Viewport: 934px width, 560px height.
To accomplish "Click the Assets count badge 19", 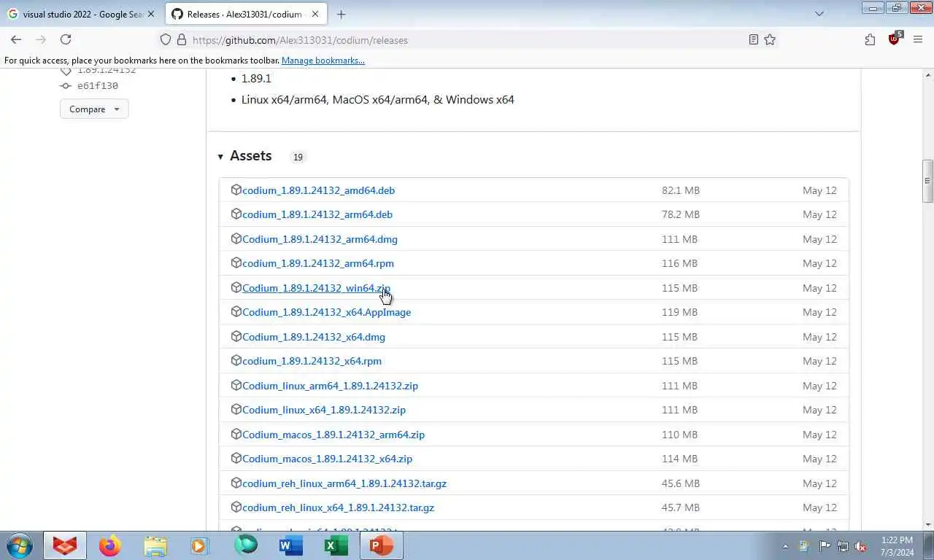I will point(298,157).
